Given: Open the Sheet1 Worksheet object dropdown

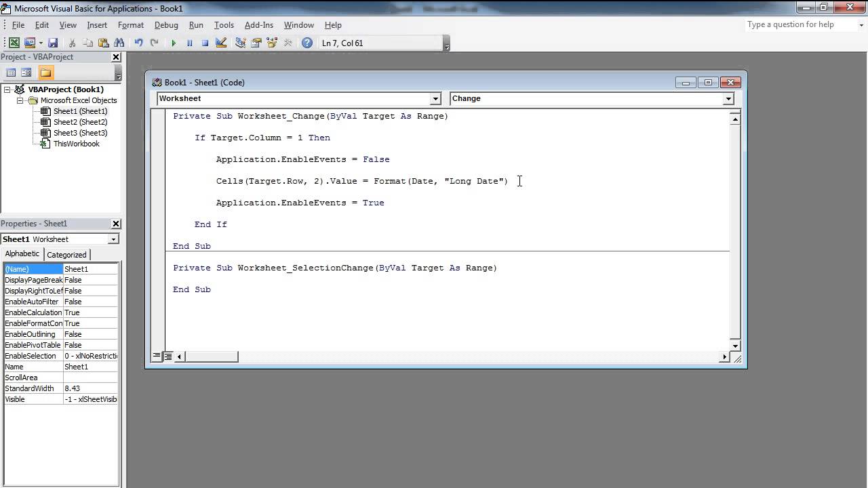Looking at the screenshot, I should coord(113,239).
